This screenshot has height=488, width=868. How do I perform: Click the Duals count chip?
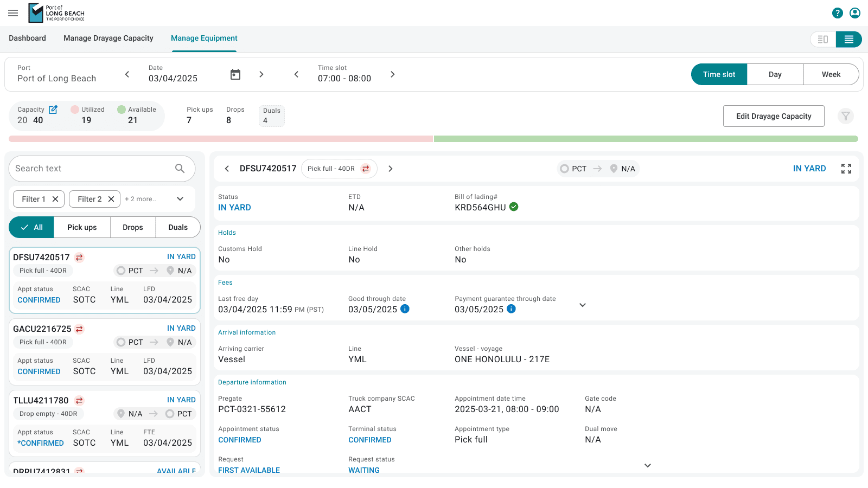click(x=271, y=115)
